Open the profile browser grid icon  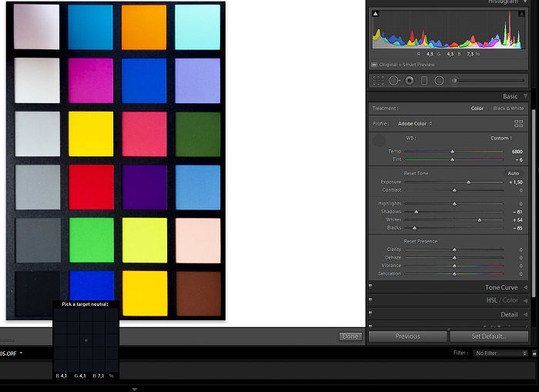coord(518,123)
